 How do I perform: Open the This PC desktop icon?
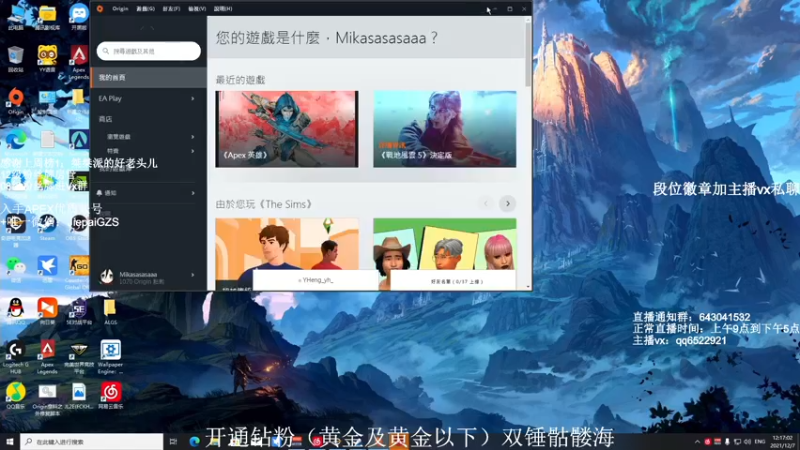(x=16, y=15)
